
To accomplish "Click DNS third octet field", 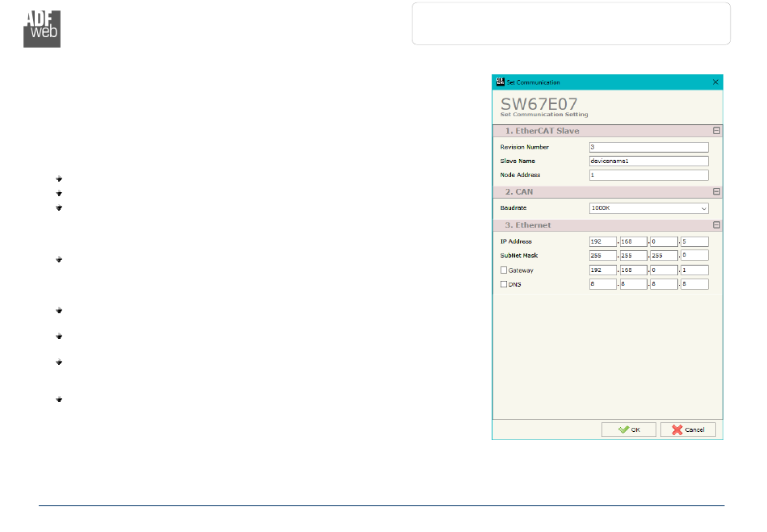I will coord(664,284).
